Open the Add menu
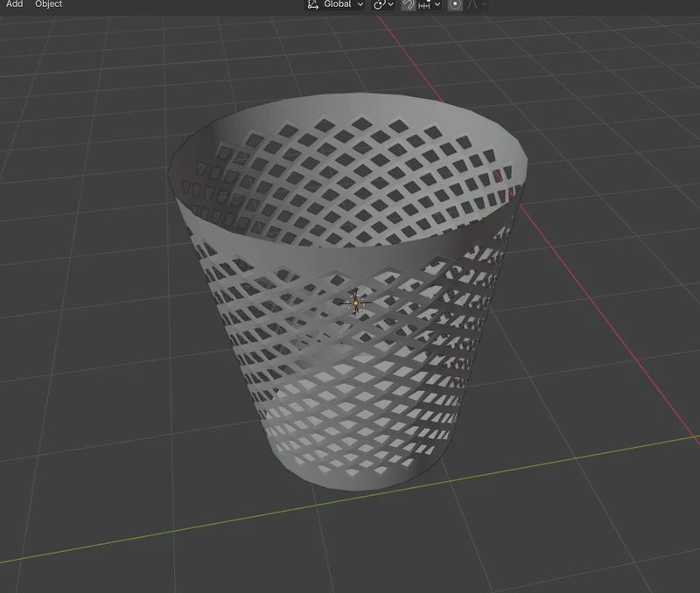Image resolution: width=700 pixels, height=593 pixels. pos(14,4)
